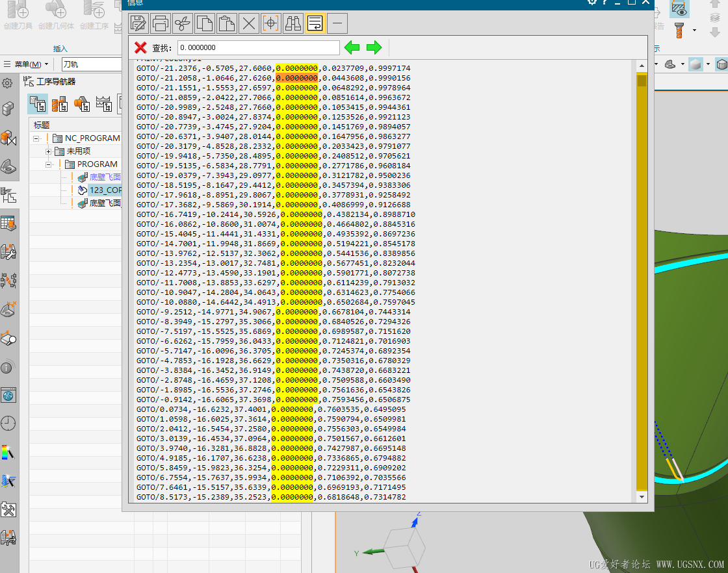Viewport: 728px width, 573px height.
Task: Click the copy icon in the info window toolbar
Action: [205, 23]
